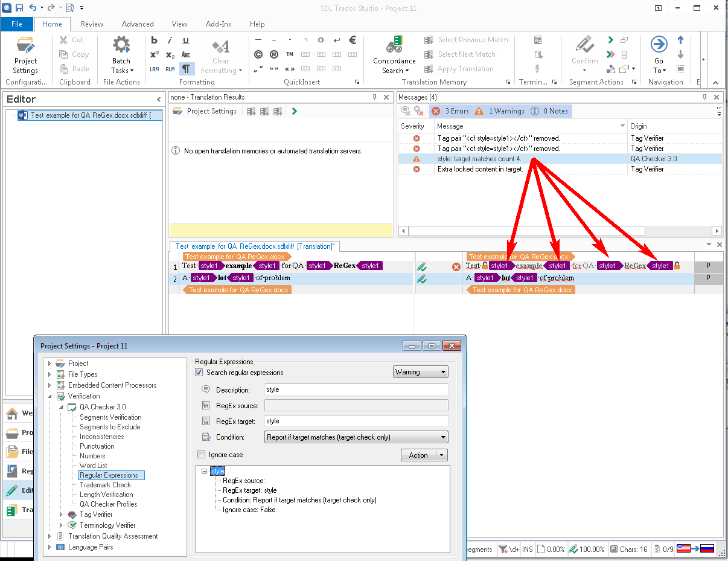728x561 pixels.
Task: Open the Batch Tasks menu
Action: click(x=121, y=56)
